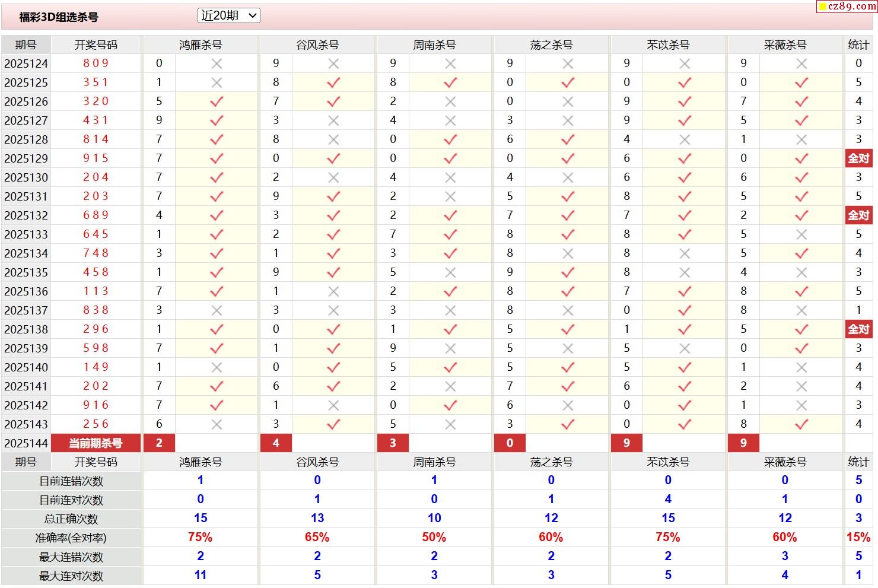The width and height of the screenshot is (878, 588).
Task: Click the 谷风杀号 column header
Action: pos(317,45)
